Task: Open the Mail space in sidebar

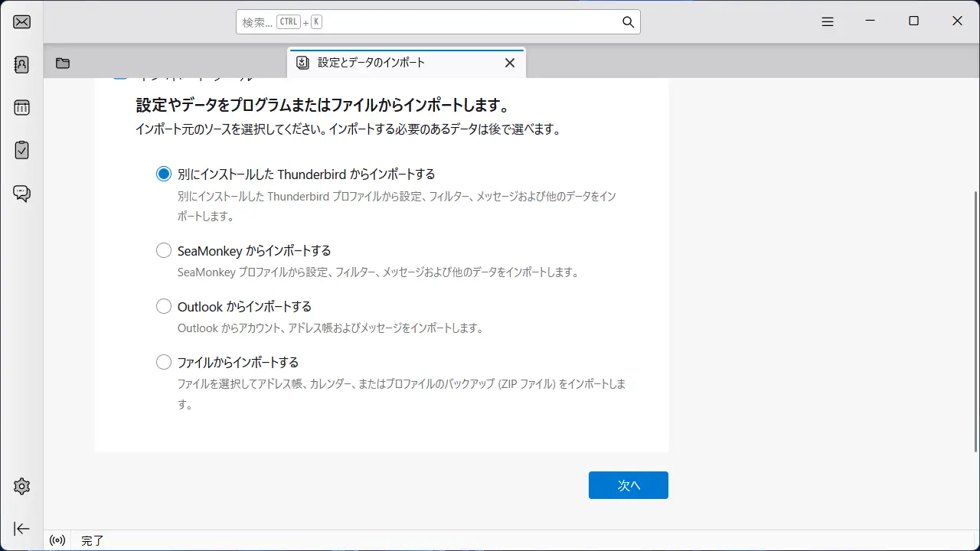Action: (x=21, y=21)
